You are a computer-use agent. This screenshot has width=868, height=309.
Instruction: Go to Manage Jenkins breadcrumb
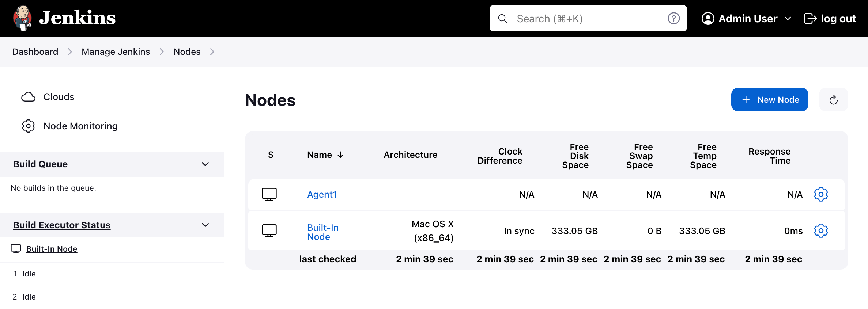coord(116,52)
